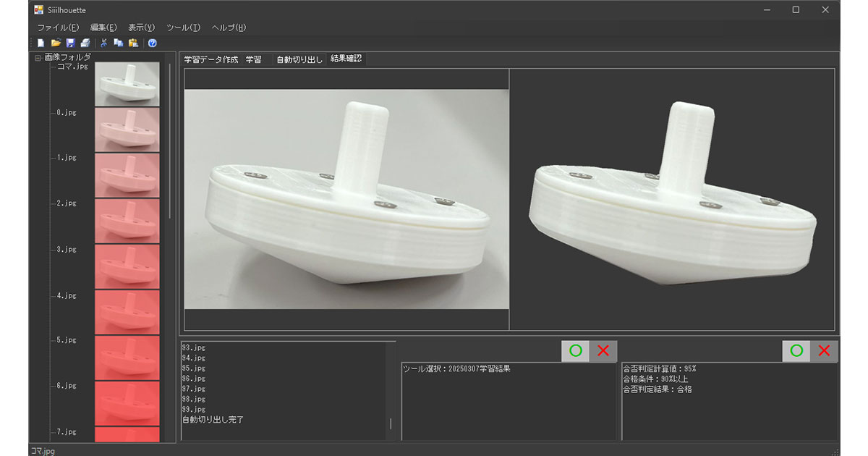Select the 3.jpg thumbnail in image folder
This screenshot has width=868, height=456.
[x=127, y=266]
